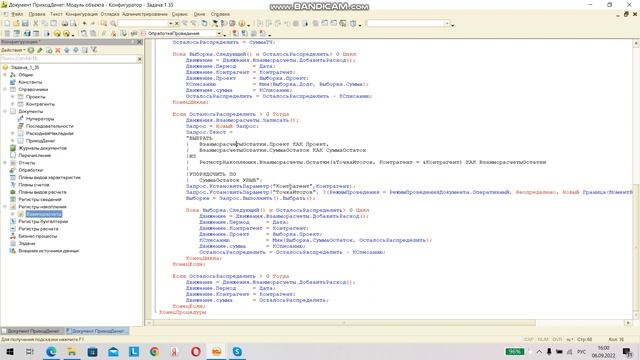Viewport: 640px width, 360px height.
Task: Select Обработки in configuration tree
Action: [x=31, y=170]
